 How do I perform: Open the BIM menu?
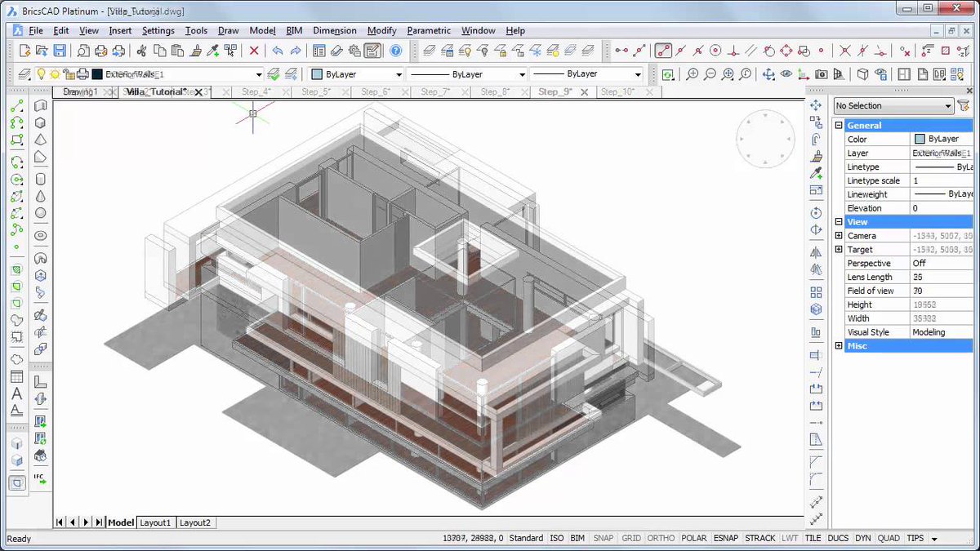(x=294, y=30)
